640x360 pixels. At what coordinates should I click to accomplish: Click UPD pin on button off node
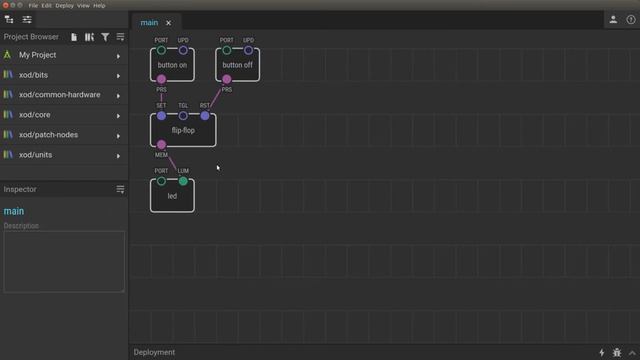(248, 50)
